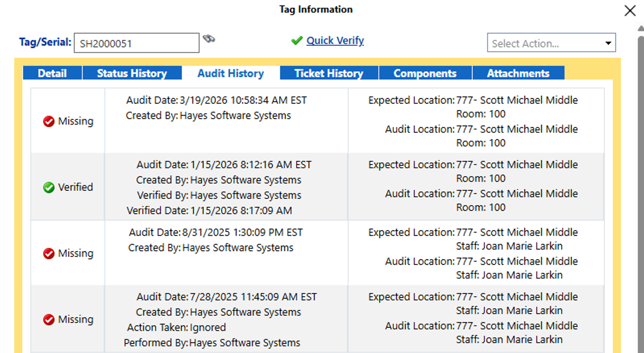
Task: Click Created By text in the 8/31/2025 audit row
Action: (x=211, y=247)
